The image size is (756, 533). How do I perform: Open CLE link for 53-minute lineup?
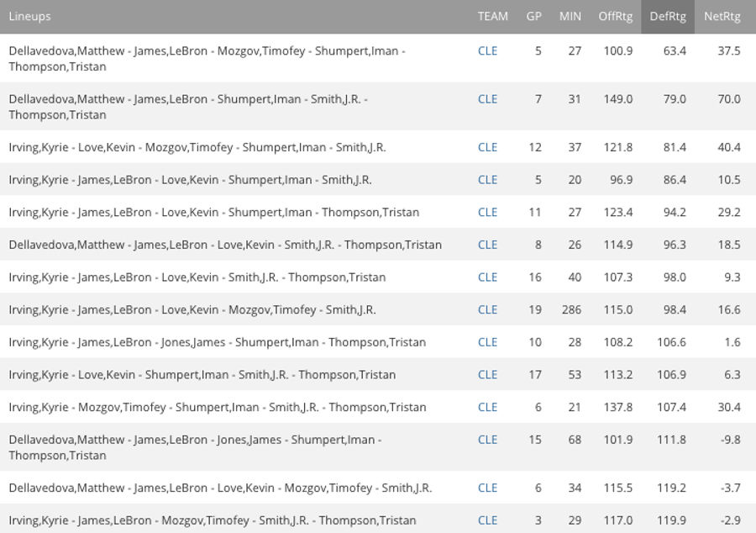pyautogui.click(x=487, y=375)
